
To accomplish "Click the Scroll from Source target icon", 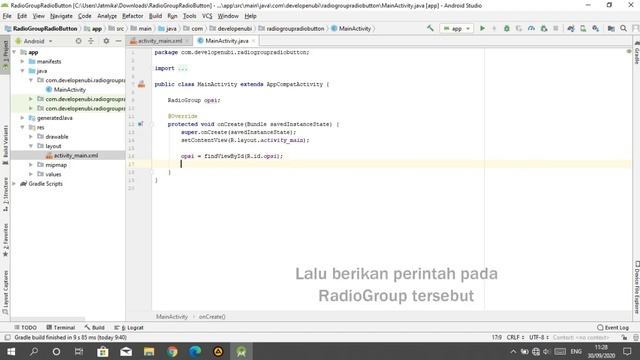I will coord(78,41).
